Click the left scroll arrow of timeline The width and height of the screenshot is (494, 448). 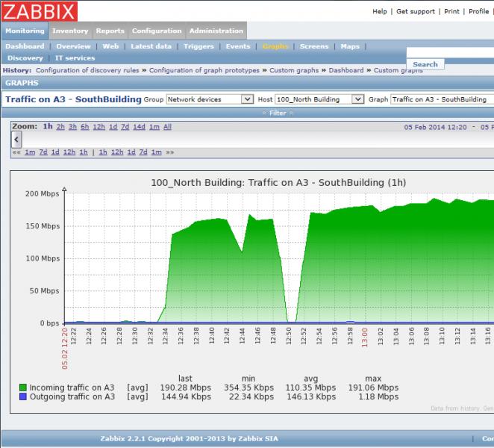(17, 140)
